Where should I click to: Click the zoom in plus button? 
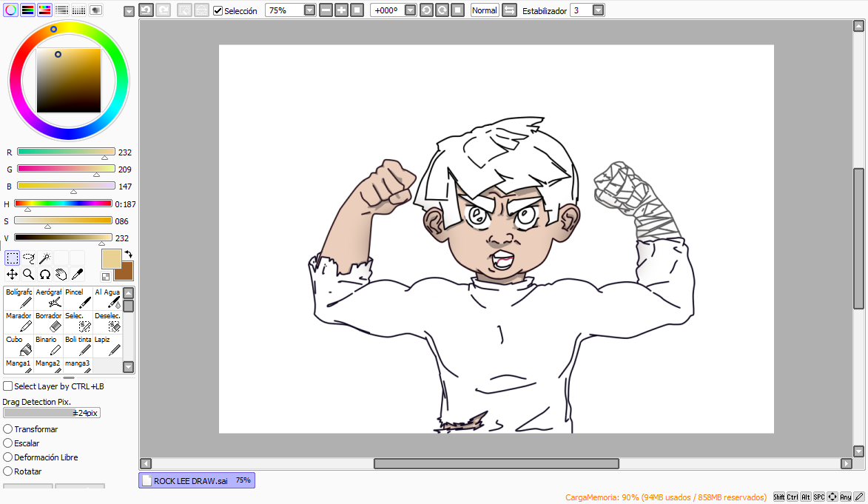342,10
